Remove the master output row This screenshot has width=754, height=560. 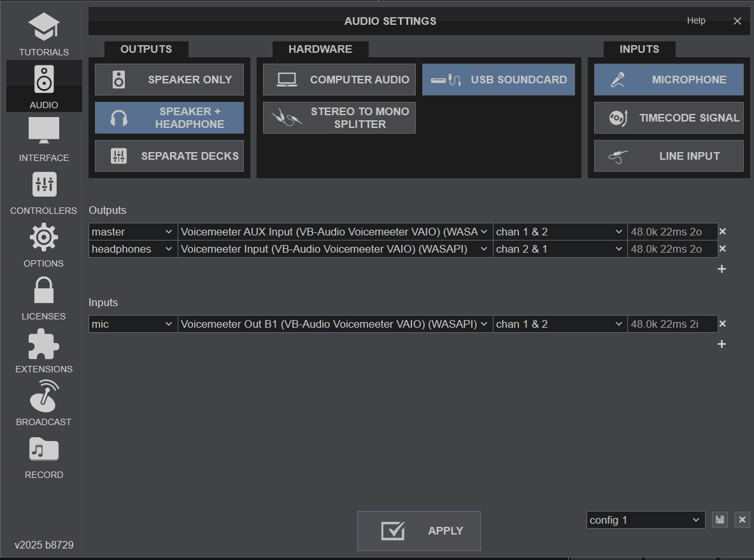(x=722, y=232)
